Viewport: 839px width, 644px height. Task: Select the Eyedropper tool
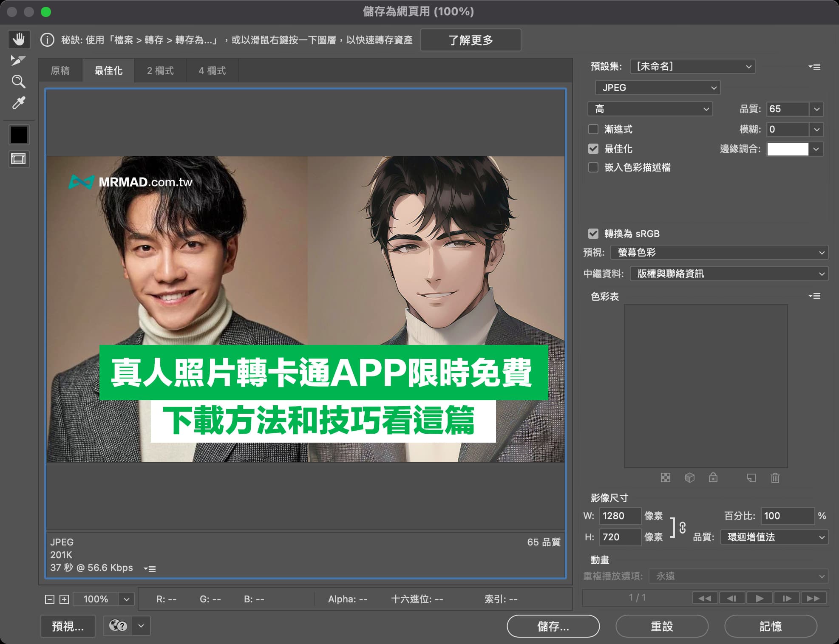point(18,102)
